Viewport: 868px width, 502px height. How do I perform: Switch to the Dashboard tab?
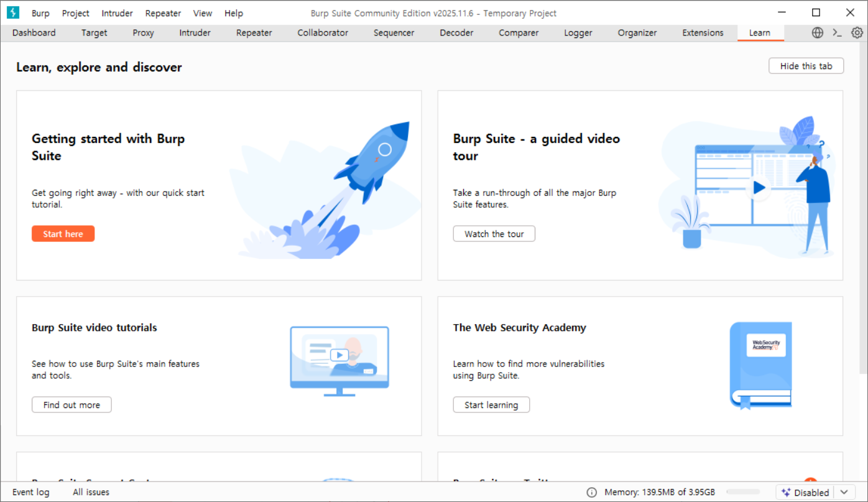pos(34,33)
